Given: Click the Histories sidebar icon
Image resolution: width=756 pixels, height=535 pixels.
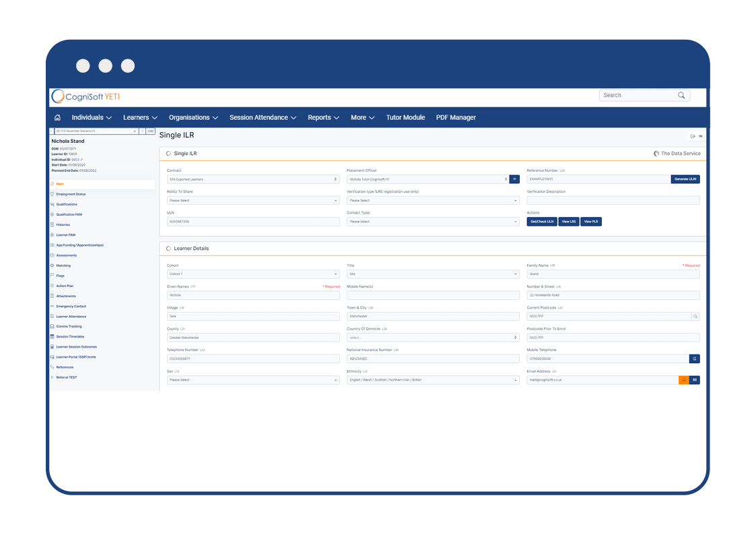Looking at the screenshot, I should point(52,224).
